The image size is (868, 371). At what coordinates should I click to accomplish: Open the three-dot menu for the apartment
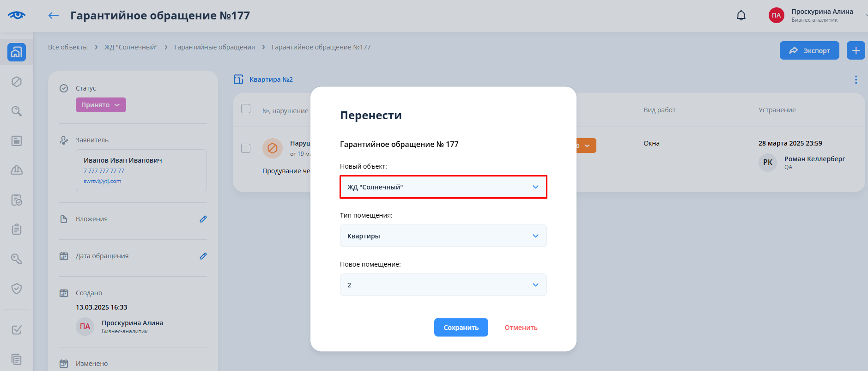856,80
